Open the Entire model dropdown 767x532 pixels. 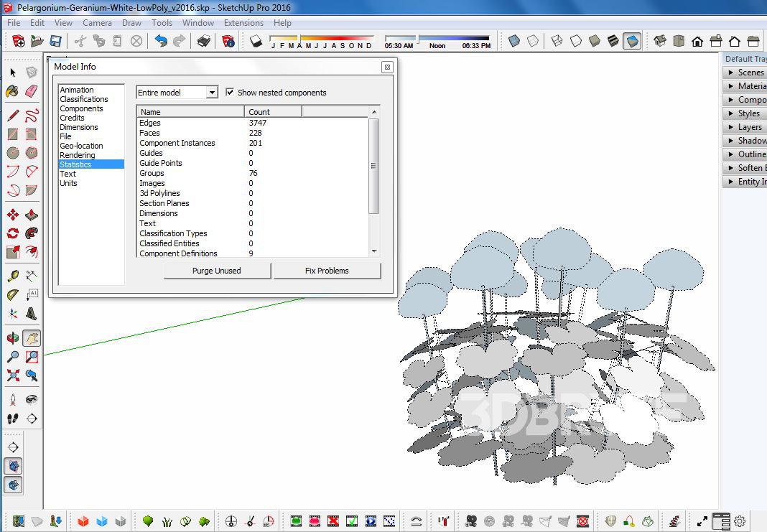[212, 93]
